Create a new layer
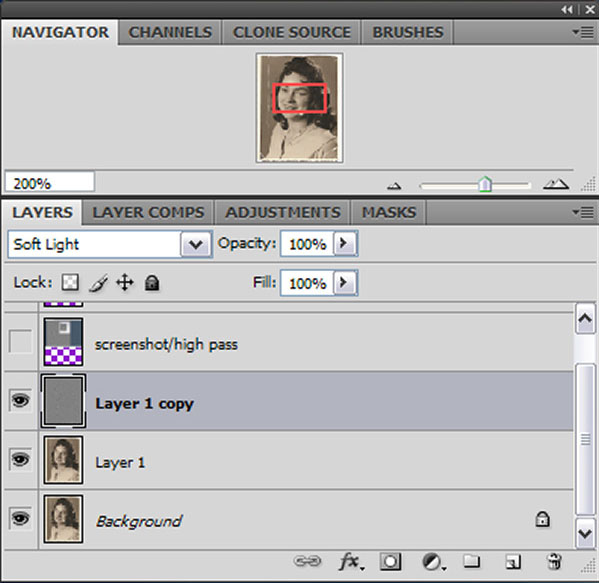Viewport: 599px width, 583px height. pos(513,562)
